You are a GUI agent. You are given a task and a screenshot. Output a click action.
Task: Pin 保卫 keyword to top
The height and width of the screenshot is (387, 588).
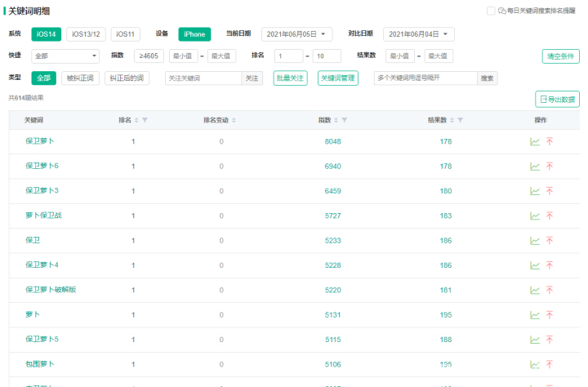point(550,241)
